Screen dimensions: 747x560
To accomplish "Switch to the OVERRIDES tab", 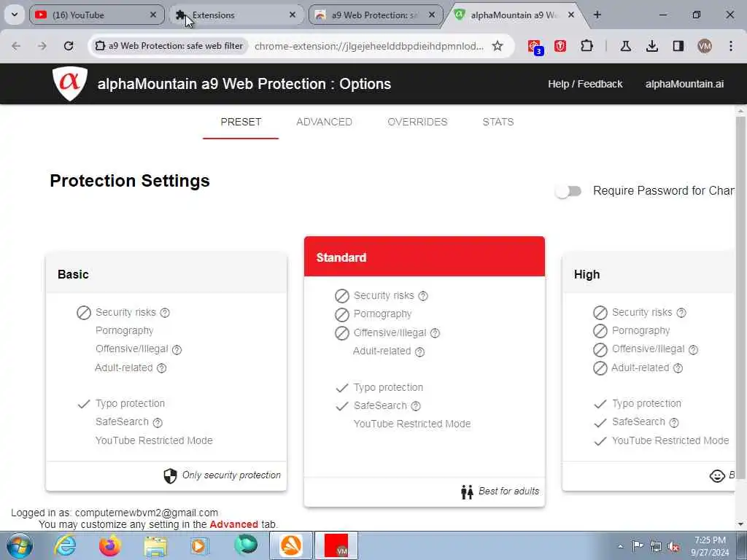I will click(x=417, y=122).
